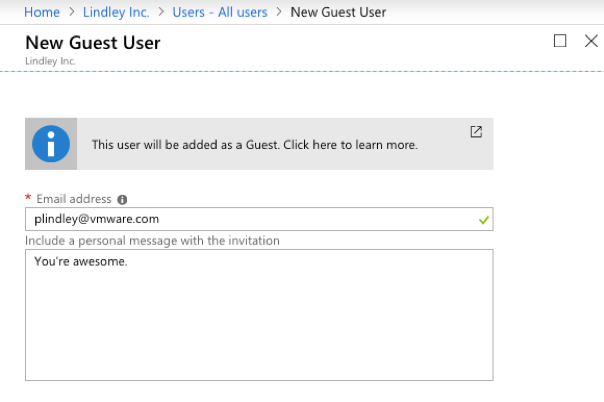
Task: Open the external link icon in banner
Action: pos(476,131)
